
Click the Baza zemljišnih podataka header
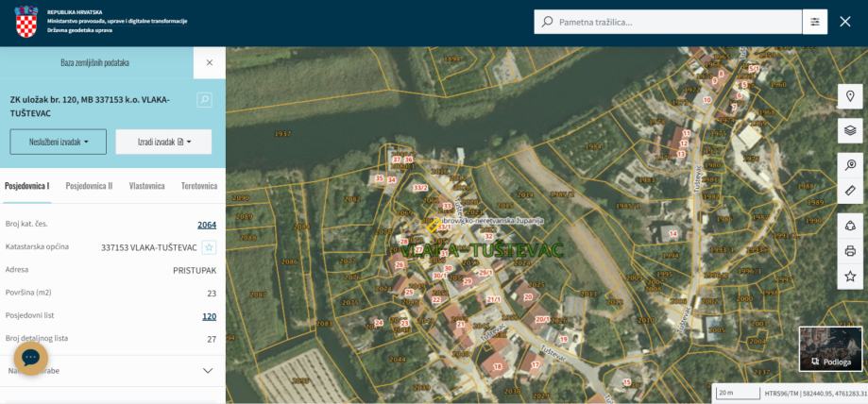[x=94, y=62]
